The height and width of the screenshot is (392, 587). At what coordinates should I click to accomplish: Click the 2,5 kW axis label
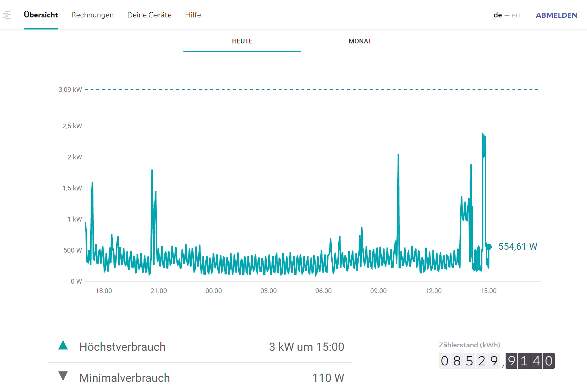(x=72, y=126)
